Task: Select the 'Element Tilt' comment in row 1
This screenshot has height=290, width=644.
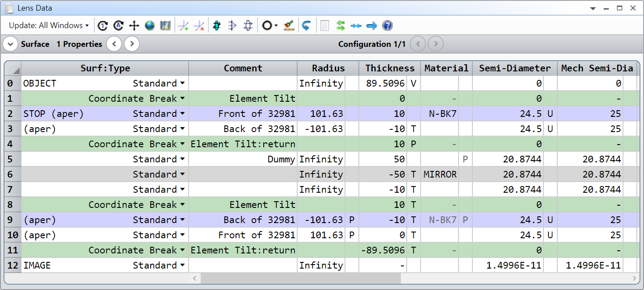Action: tap(243, 99)
